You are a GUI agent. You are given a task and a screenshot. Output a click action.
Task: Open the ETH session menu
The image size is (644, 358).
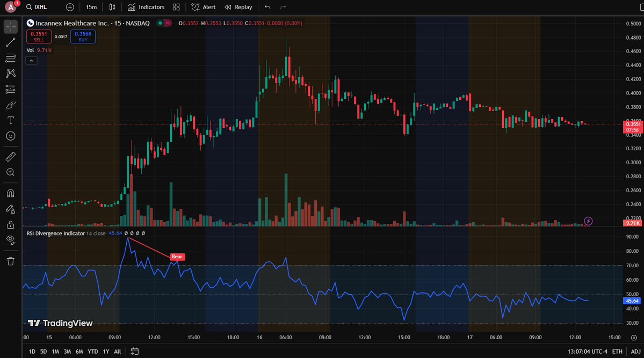point(617,352)
